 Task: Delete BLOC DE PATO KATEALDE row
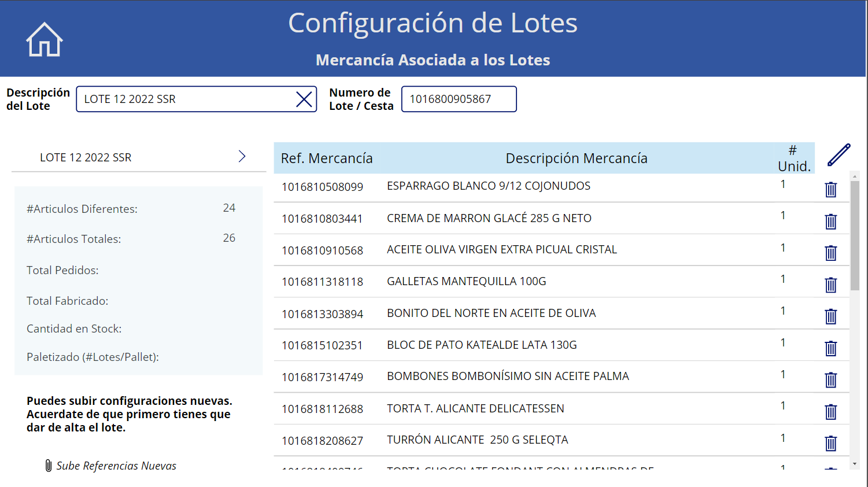tap(830, 348)
